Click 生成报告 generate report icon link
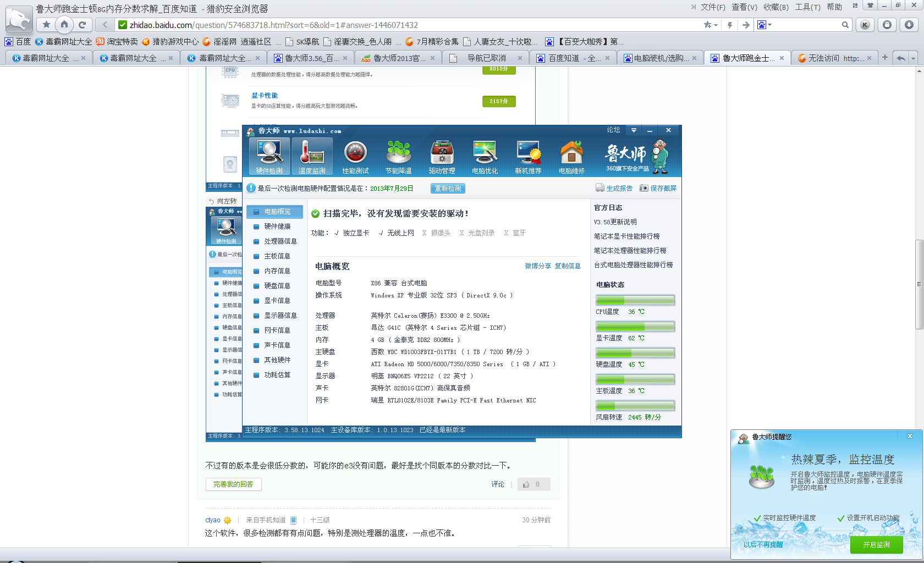 614,188
